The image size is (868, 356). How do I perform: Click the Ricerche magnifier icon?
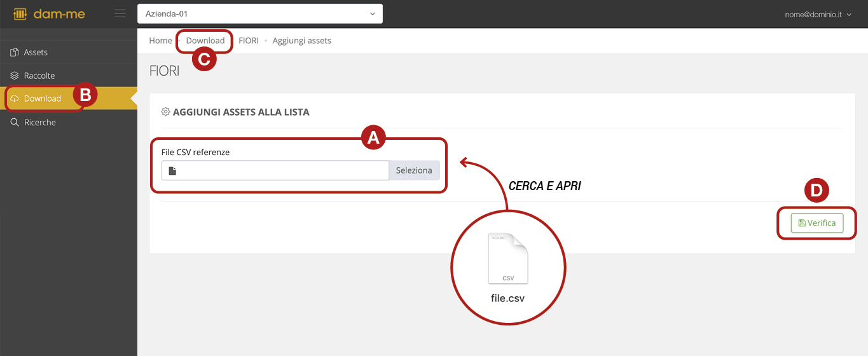point(15,122)
